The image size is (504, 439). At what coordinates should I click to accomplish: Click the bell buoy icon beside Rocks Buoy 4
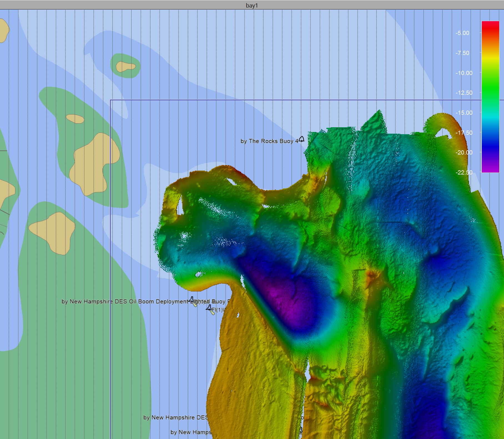(x=301, y=139)
